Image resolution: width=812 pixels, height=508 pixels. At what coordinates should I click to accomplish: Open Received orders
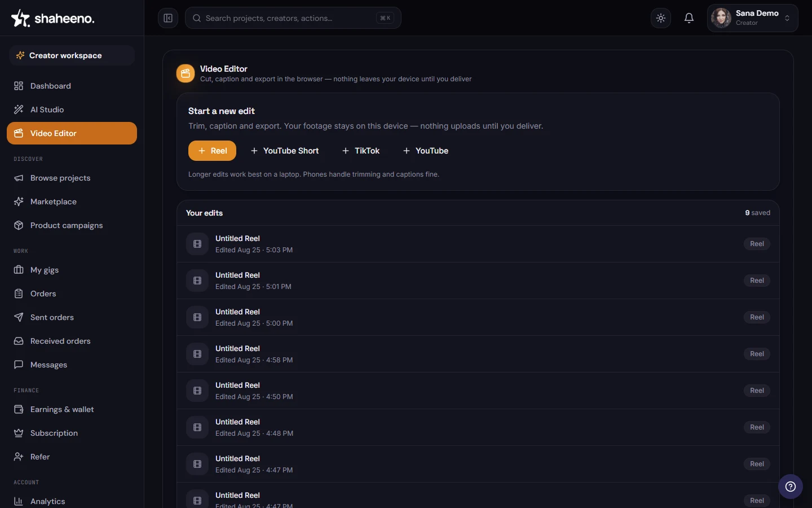72,341
